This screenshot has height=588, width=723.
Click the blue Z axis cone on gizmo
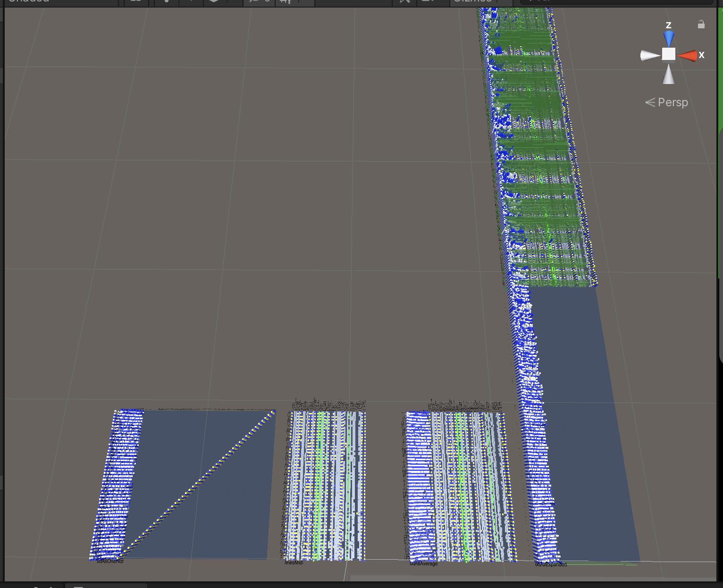pyautogui.click(x=668, y=39)
